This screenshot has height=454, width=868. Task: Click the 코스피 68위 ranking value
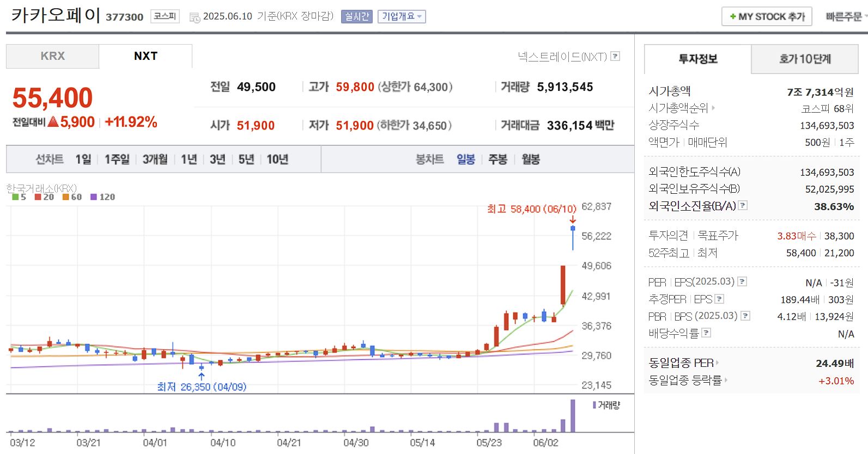(827, 109)
